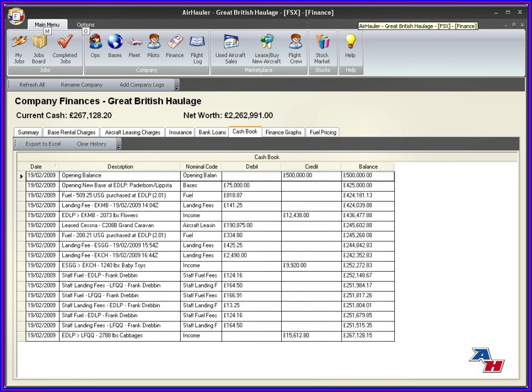This screenshot has height=392, width=532.
Task: Select the £75,000.00 debit cell
Action: [x=251, y=185]
